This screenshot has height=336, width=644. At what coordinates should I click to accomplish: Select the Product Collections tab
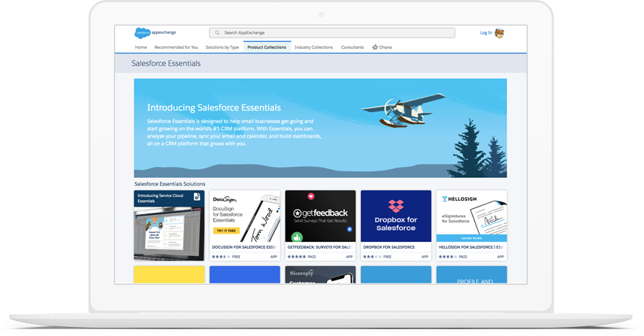pos(267,47)
